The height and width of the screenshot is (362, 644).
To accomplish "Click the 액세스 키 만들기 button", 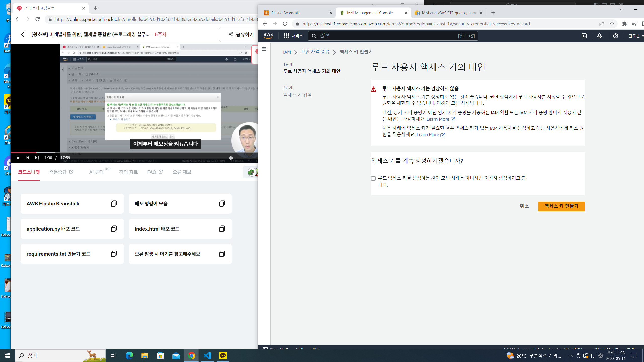I will (561, 206).
